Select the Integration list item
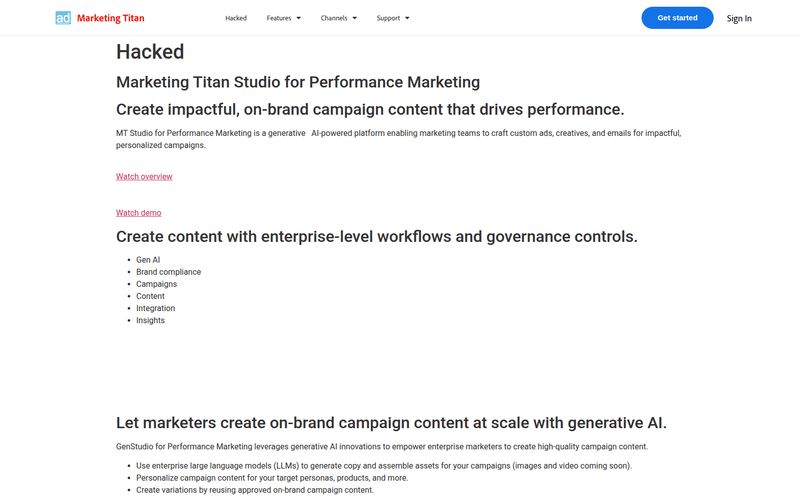This screenshot has height=496, width=800. tap(156, 308)
